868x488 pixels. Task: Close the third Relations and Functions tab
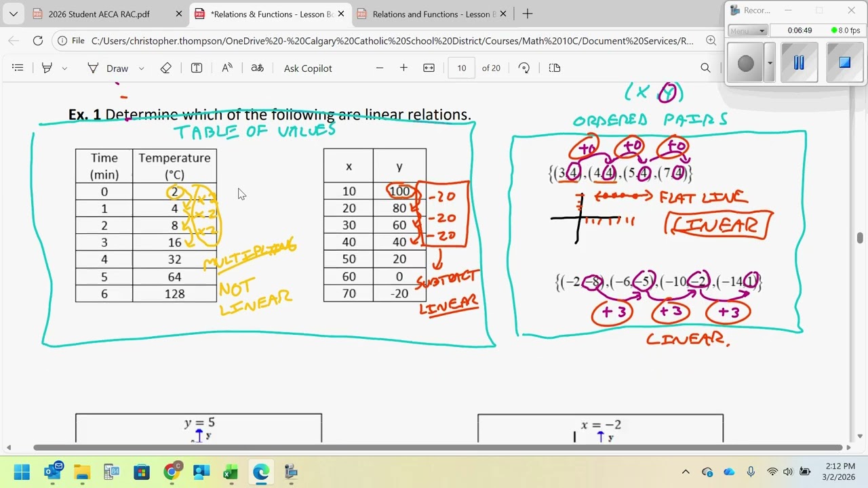503,14
